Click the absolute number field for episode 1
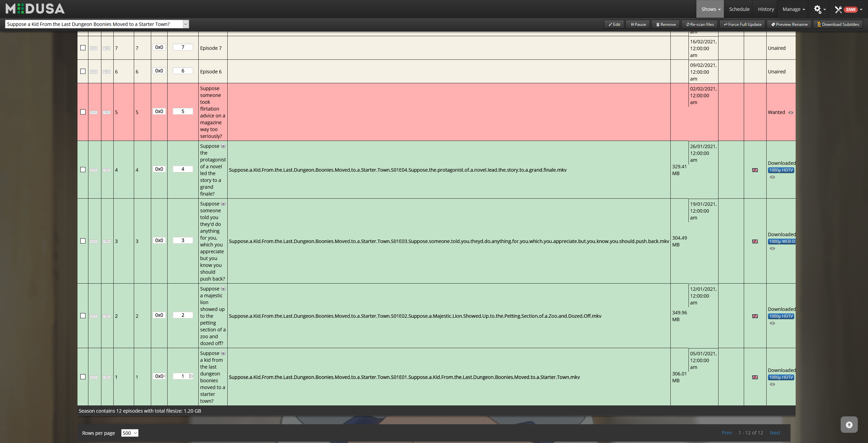 click(x=183, y=376)
